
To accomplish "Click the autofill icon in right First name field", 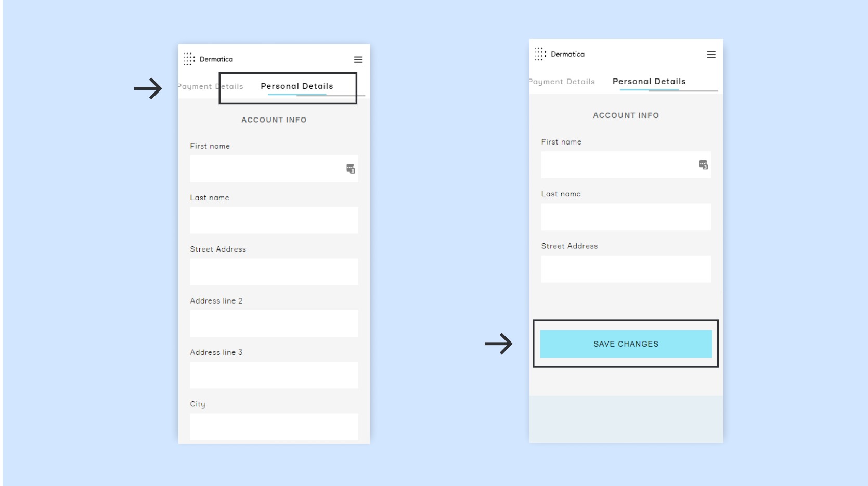I will pyautogui.click(x=703, y=164).
